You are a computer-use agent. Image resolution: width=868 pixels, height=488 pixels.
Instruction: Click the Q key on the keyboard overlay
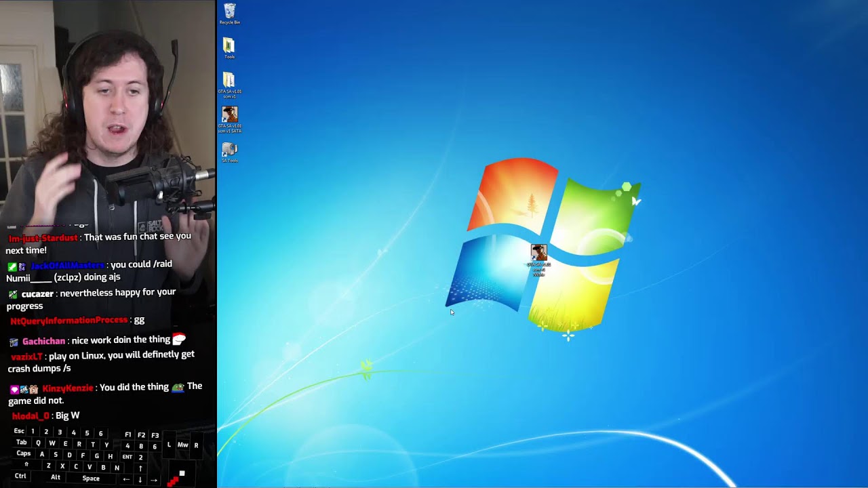pos(38,443)
